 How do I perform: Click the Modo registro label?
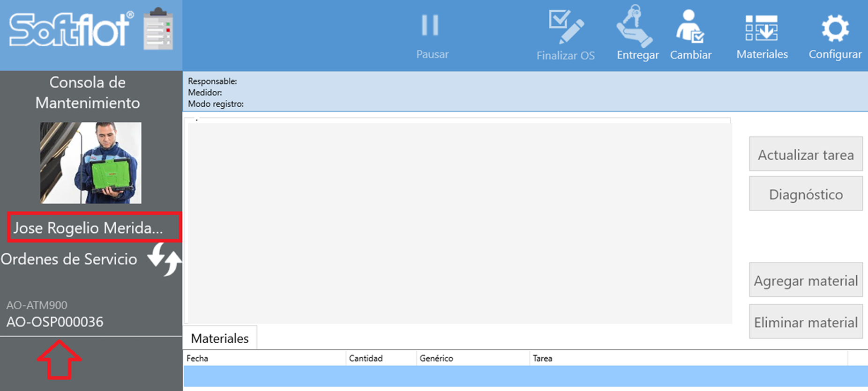click(216, 103)
